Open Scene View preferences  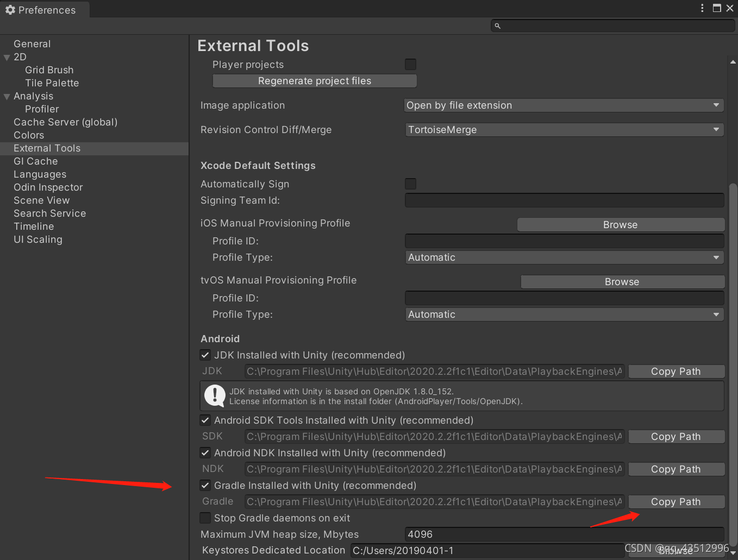click(41, 200)
